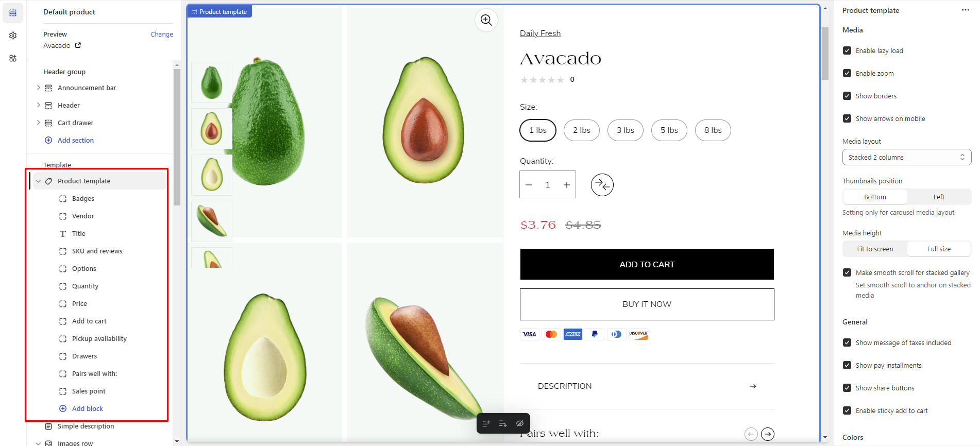The width and height of the screenshot is (980, 446).
Task: Increase quantity with the plus button
Action: point(566,185)
